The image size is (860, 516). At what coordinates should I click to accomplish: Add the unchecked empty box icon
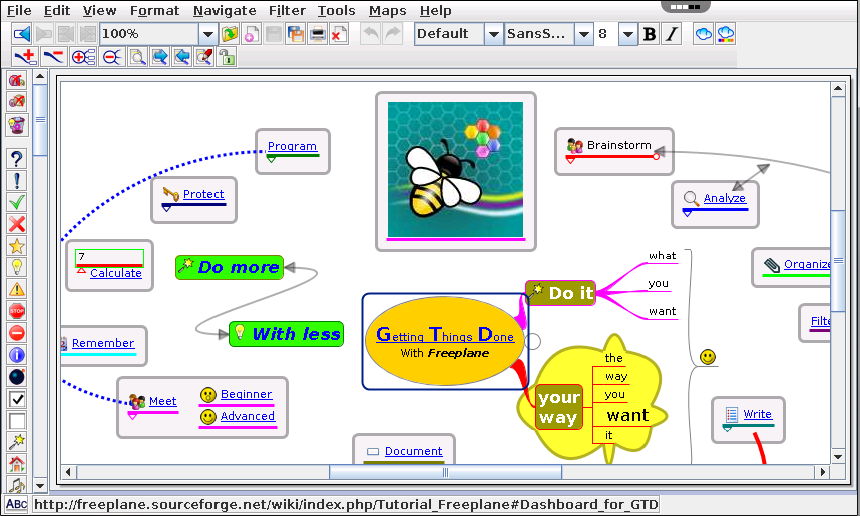[17, 421]
